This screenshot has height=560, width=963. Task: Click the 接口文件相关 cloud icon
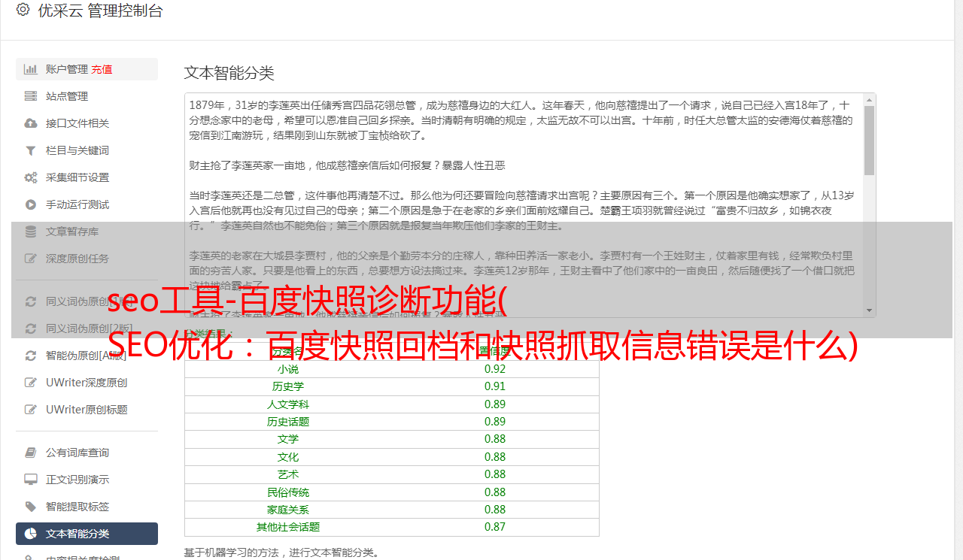coord(31,123)
